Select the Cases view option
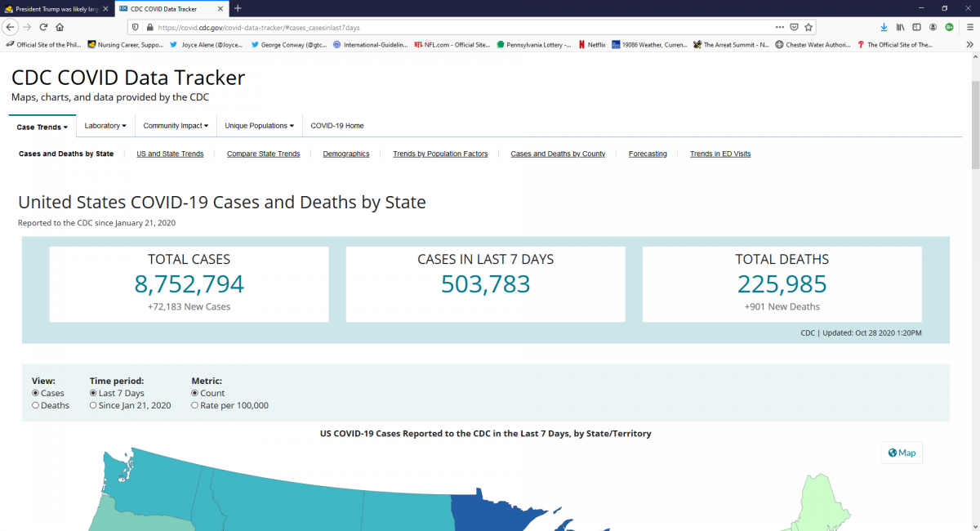The image size is (980, 531). (x=36, y=393)
